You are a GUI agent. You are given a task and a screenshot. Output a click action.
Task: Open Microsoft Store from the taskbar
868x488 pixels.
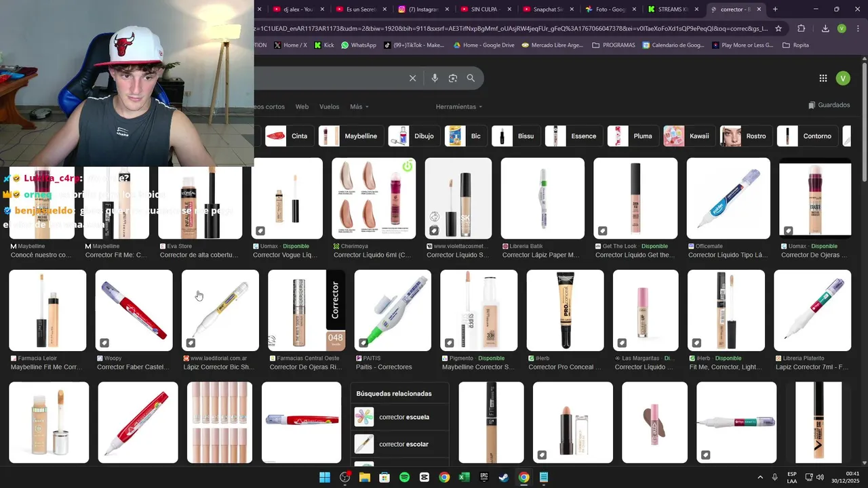pyautogui.click(x=384, y=477)
